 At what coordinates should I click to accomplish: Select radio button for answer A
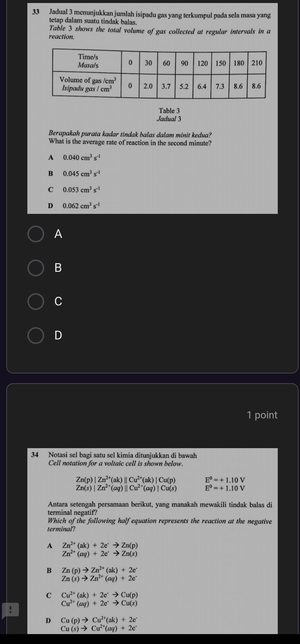pyautogui.click(x=36, y=234)
